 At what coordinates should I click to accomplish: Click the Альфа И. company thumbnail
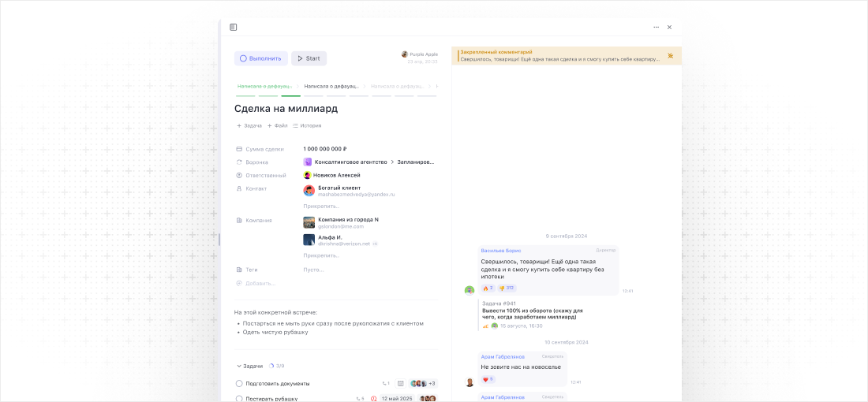[309, 240]
